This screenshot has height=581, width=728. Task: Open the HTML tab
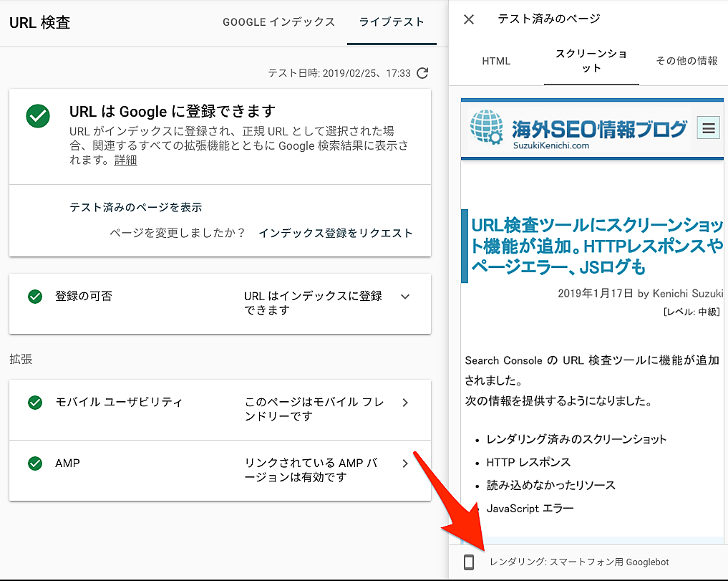point(496,61)
